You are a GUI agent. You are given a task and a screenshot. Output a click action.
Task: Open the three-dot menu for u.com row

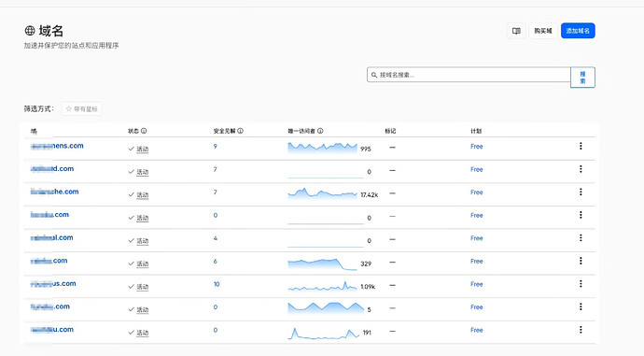tap(581, 330)
